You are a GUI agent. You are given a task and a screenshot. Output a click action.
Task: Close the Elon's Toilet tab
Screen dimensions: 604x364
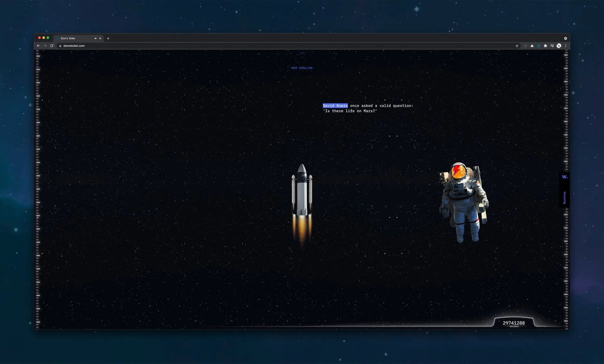(100, 38)
